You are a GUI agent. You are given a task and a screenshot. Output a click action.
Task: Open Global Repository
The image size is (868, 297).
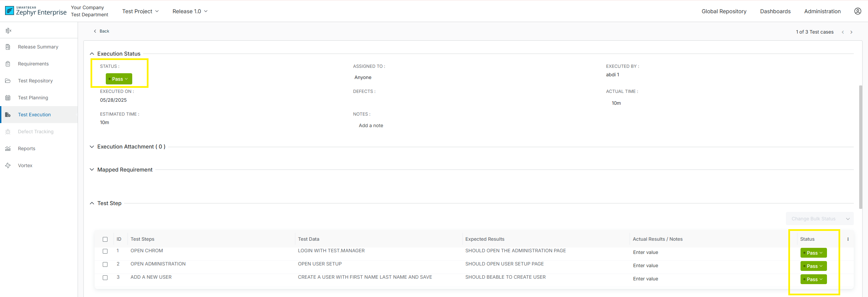[724, 11]
